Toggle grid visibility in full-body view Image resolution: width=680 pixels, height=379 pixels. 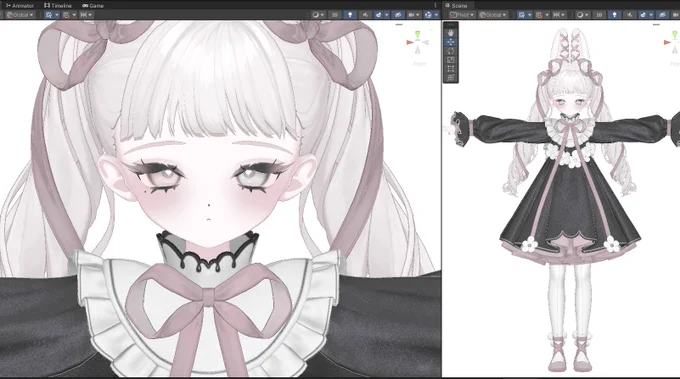tap(522, 15)
